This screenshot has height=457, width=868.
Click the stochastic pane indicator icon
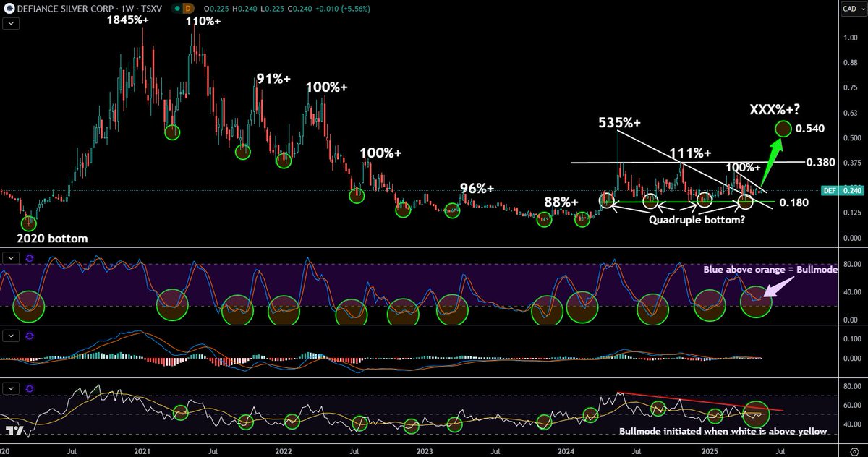coord(30,258)
